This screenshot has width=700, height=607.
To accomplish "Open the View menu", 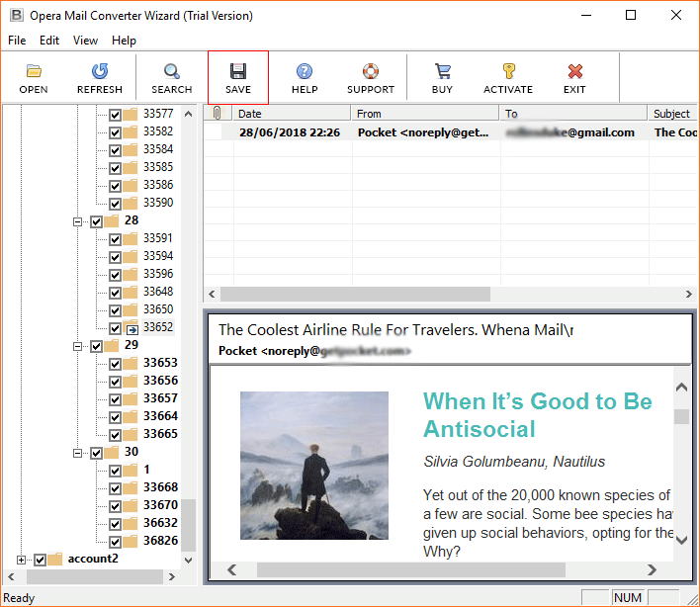I will click(x=85, y=41).
